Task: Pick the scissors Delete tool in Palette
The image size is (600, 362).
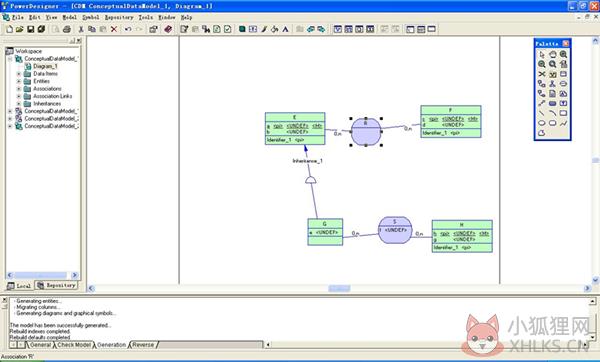Action: (x=541, y=74)
